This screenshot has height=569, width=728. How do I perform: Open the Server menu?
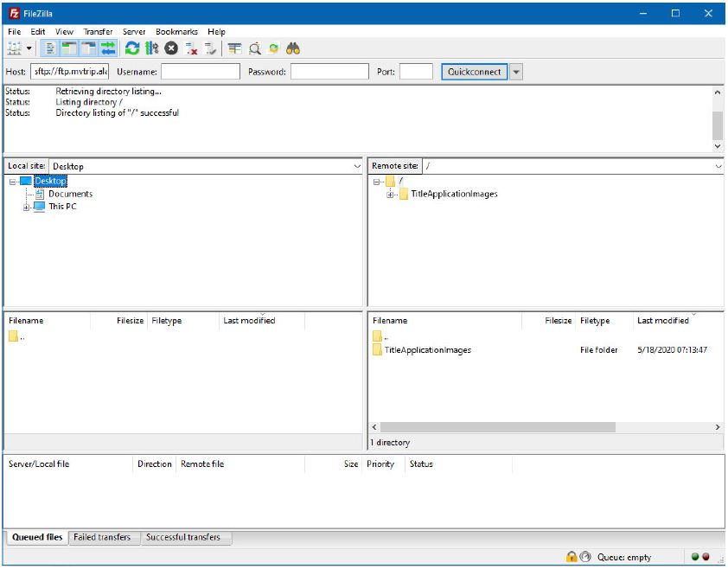coord(134,32)
